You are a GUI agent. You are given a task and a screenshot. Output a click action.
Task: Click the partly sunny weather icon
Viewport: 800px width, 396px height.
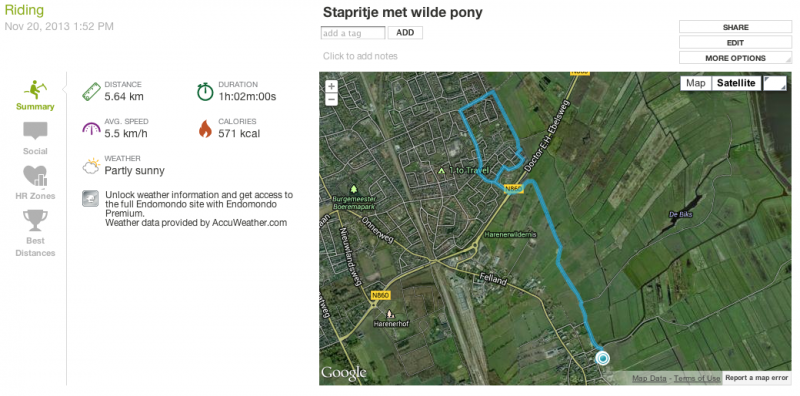click(x=91, y=166)
